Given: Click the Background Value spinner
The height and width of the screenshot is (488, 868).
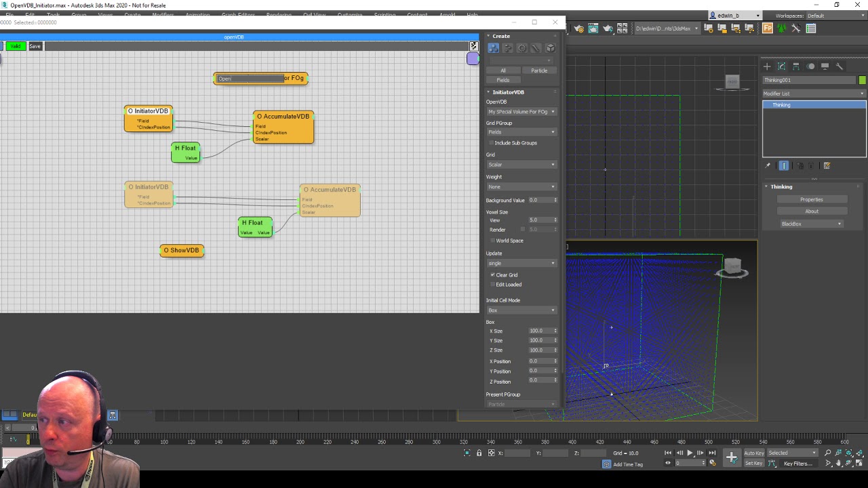Looking at the screenshot, I should (x=555, y=201).
